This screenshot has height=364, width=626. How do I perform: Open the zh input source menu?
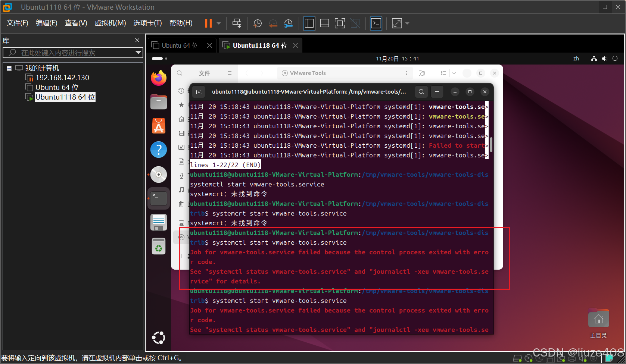tap(576, 59)
